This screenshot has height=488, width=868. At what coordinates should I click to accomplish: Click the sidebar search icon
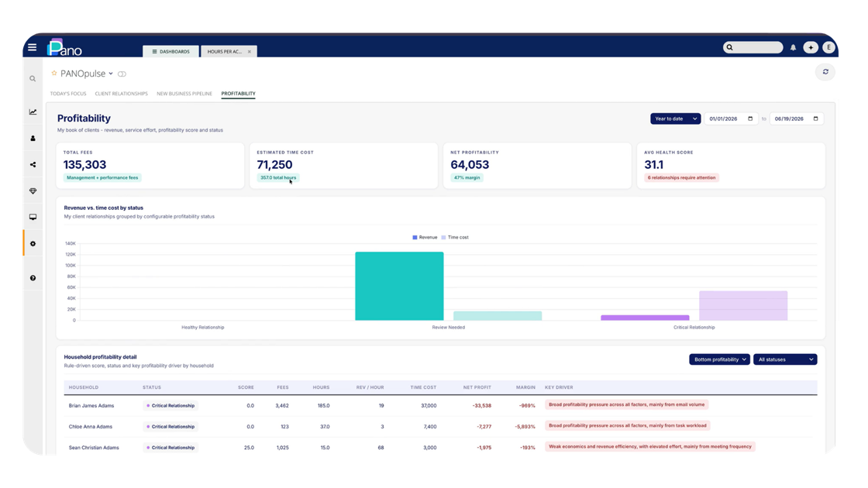33,78
